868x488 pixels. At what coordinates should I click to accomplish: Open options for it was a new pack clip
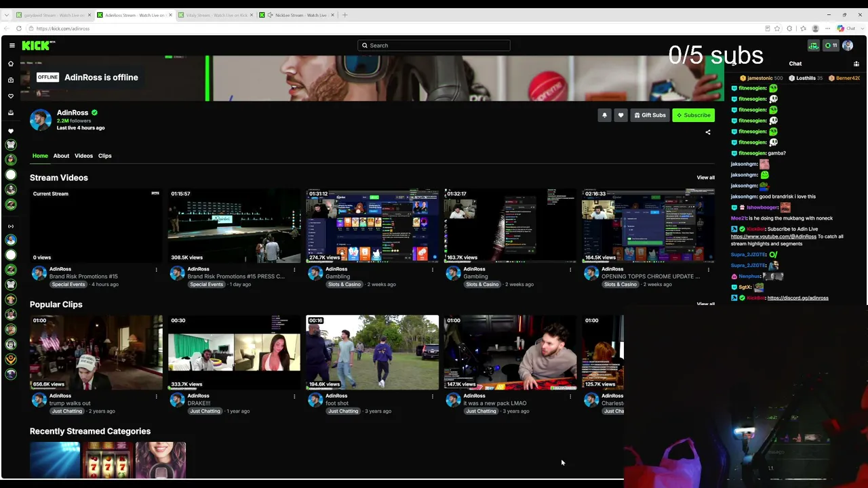pos(570,396)
